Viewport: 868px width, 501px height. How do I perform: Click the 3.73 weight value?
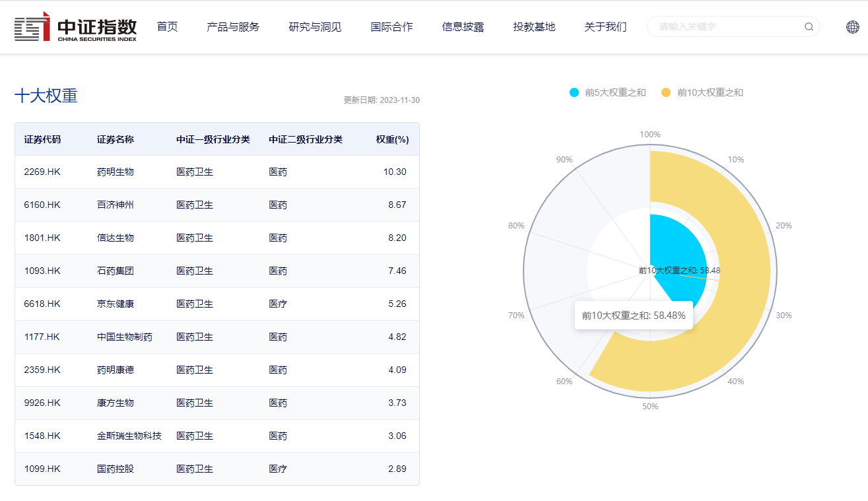coord(397,403)
